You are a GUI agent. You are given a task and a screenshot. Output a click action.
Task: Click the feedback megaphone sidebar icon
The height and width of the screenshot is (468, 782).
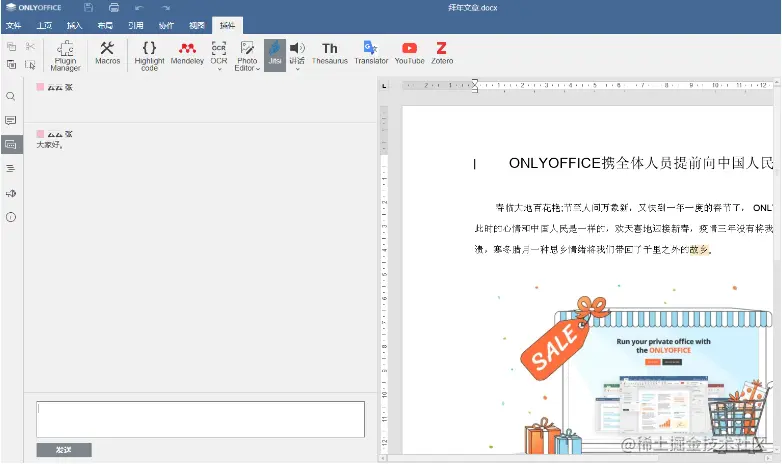click(x=10, y=193)
